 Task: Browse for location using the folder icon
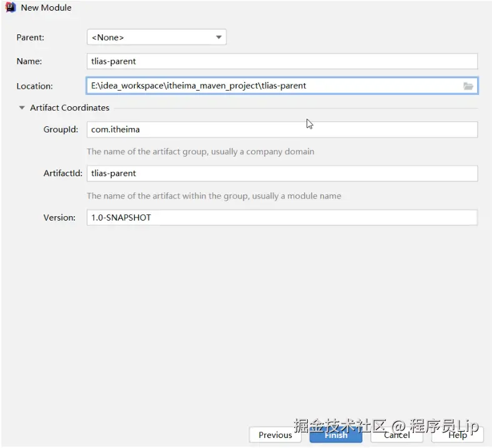(468, 86)
